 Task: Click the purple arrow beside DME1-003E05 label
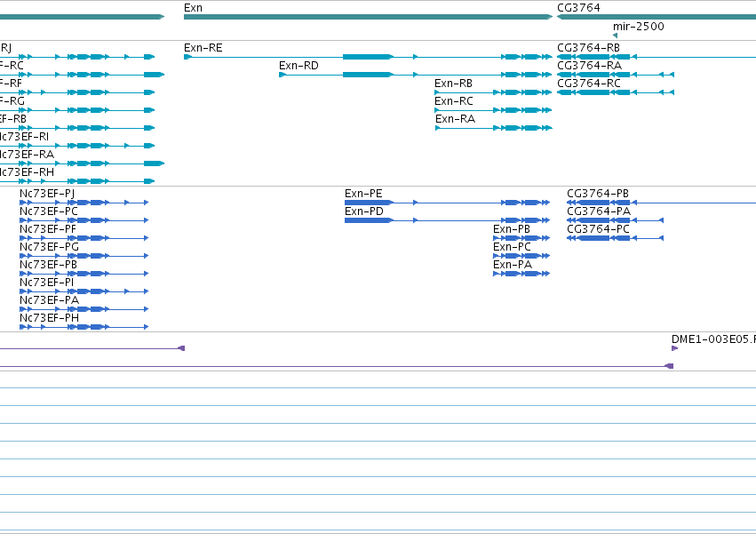click(x=674, y=348)
